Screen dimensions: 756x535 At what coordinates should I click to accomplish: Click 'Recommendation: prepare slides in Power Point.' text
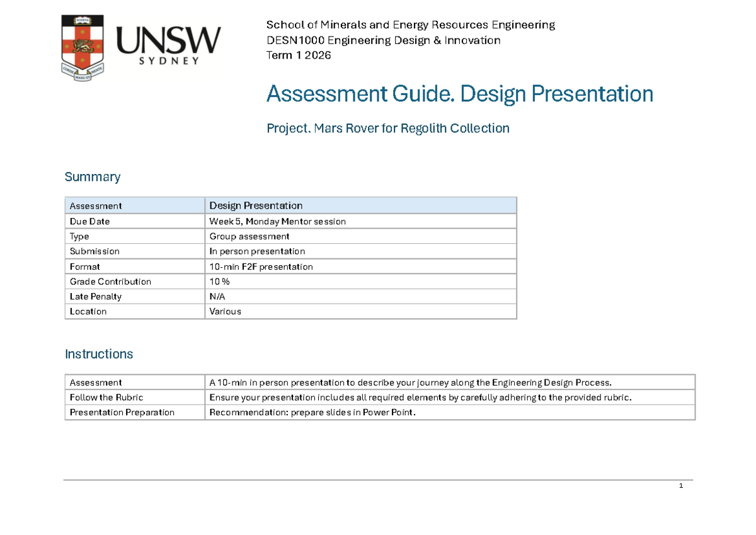(312, 412)
